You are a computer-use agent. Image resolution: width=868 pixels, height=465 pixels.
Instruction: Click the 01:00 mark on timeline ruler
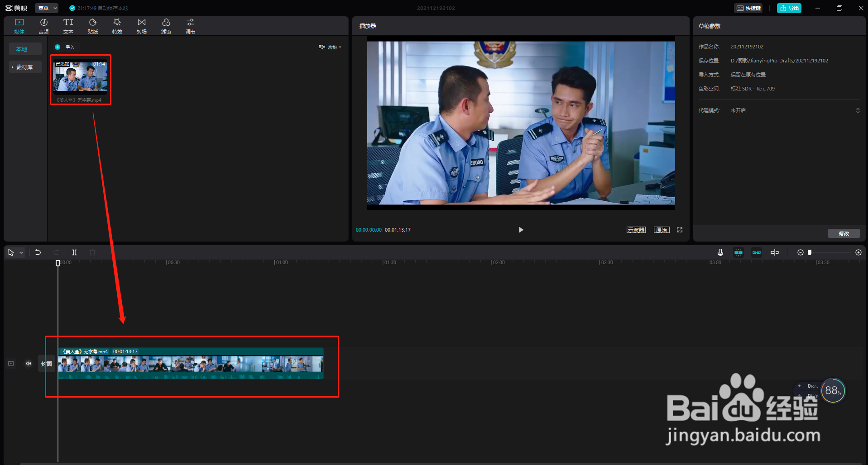tap(281, 262)
